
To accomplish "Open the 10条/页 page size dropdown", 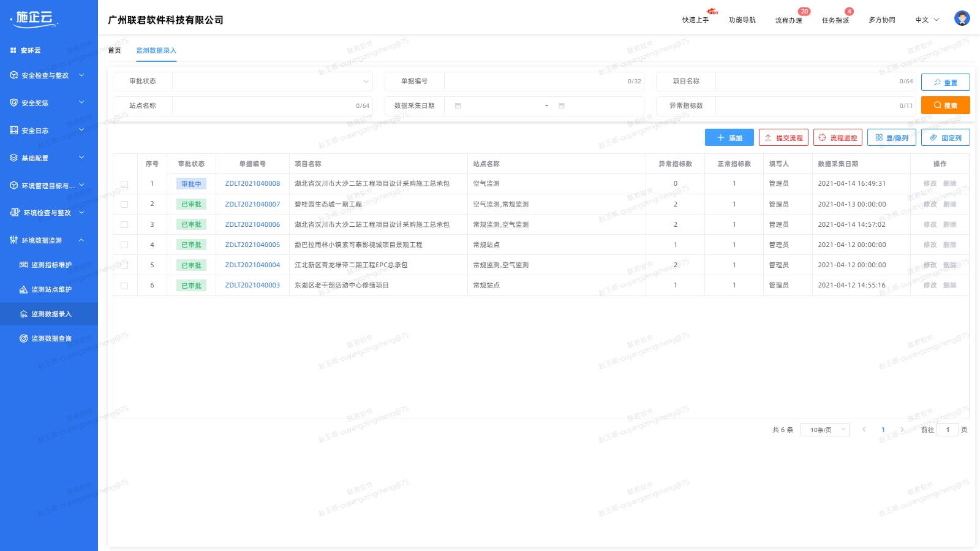I will click(x=824, y=430).
